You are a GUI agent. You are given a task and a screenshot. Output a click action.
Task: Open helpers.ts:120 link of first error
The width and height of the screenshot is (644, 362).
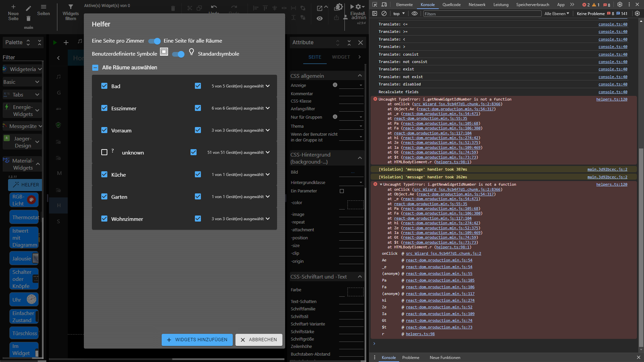tap(611, 99)
